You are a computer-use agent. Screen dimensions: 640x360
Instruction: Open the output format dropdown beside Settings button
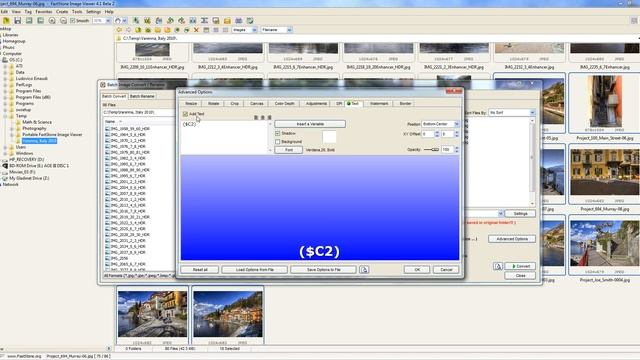(x=500, y=213)
